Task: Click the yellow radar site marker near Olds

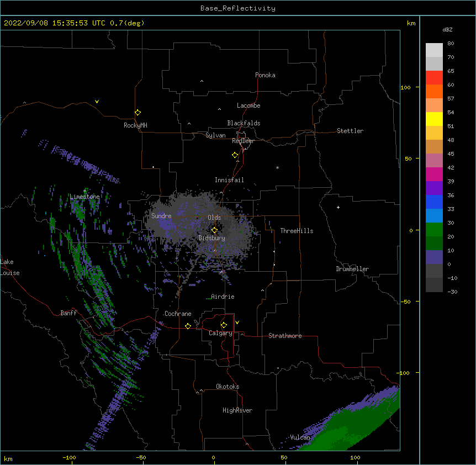Action: click(x=214, y=230)
